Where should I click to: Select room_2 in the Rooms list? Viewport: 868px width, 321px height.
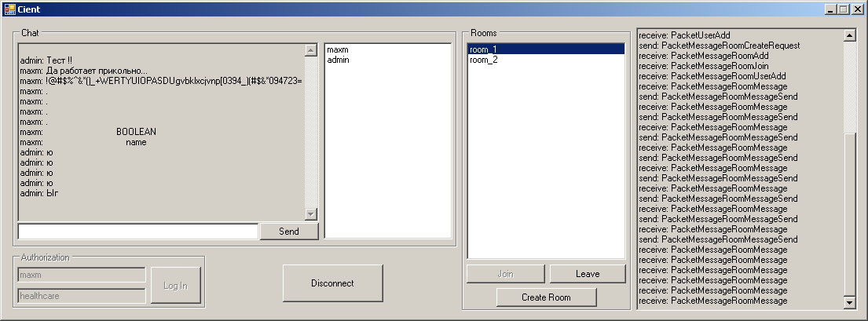click(484, 60)
